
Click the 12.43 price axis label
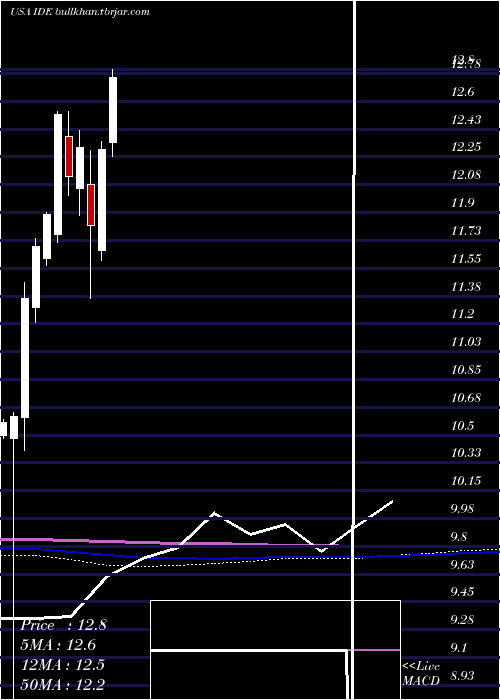(x=467, y=120)
